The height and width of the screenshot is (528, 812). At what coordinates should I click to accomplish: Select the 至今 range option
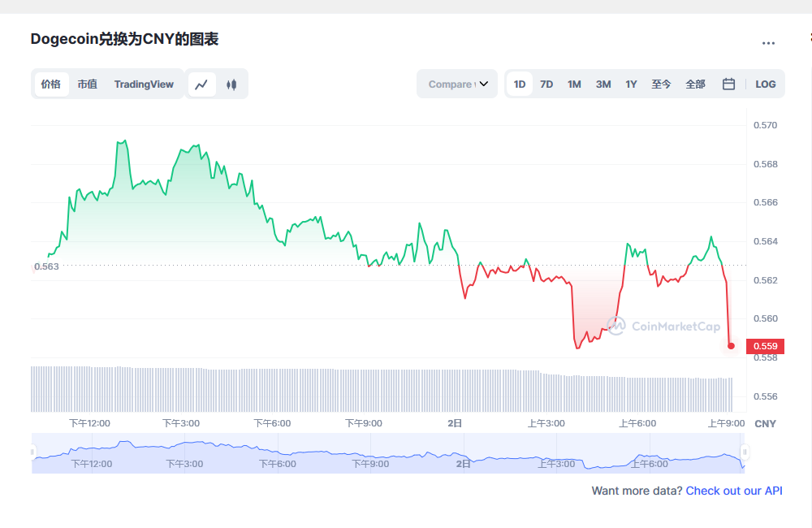coord(661,84)
